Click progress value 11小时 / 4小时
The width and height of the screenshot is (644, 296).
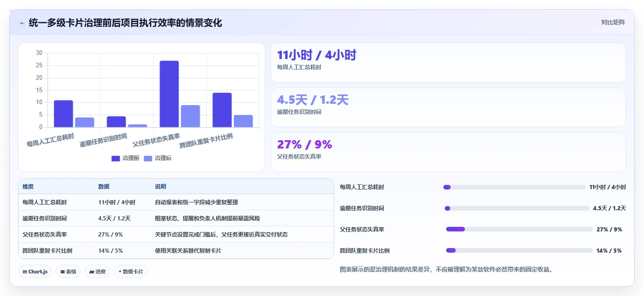pyautogui.click(x=608, y=187)
